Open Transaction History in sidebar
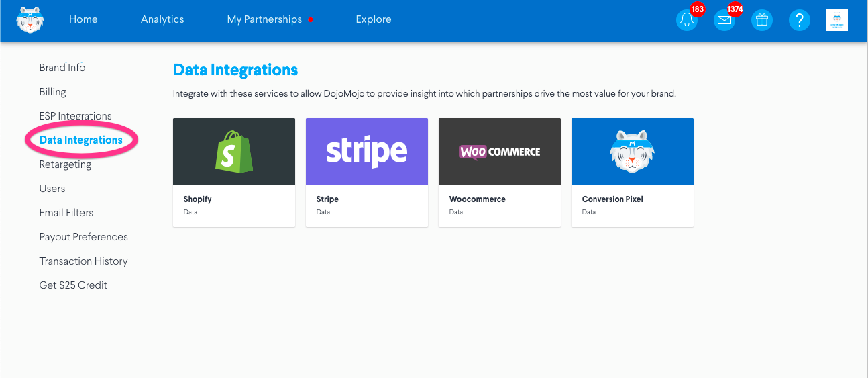The image size is (868, 378). (x=84, y=261)
